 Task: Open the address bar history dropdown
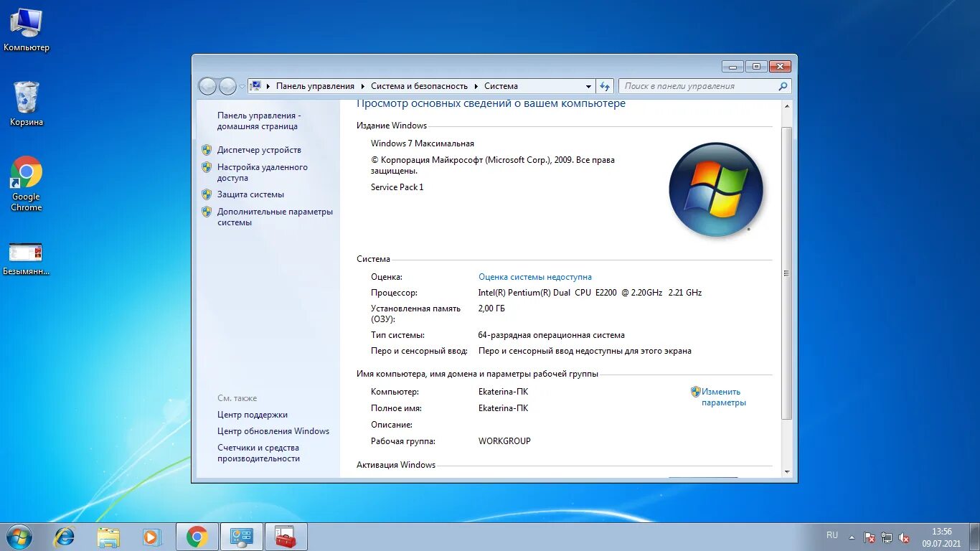pos(588,86)
